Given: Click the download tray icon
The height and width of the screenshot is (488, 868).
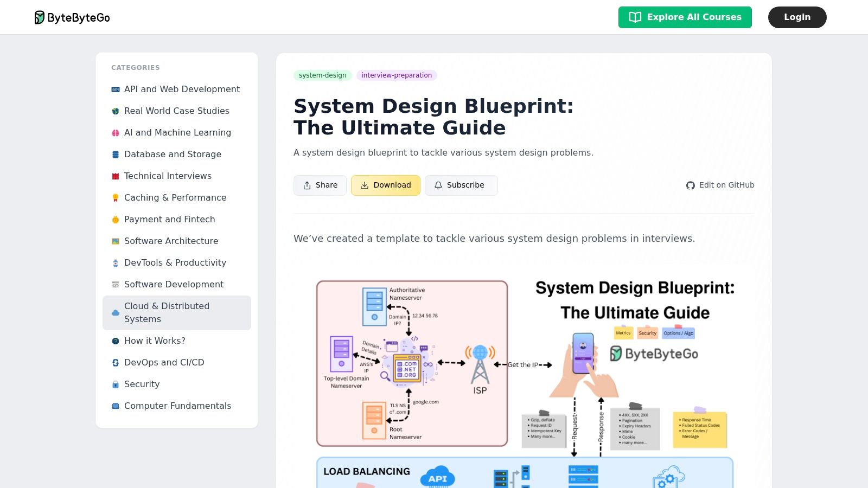Looking at the screenshot, I should (365, 185).
